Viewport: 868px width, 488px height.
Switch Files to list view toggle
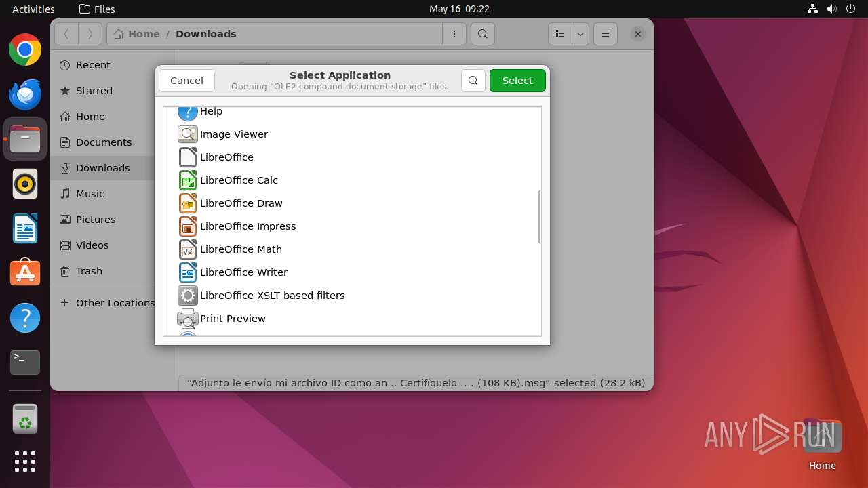pyautogui.click(x=560, y=34)
